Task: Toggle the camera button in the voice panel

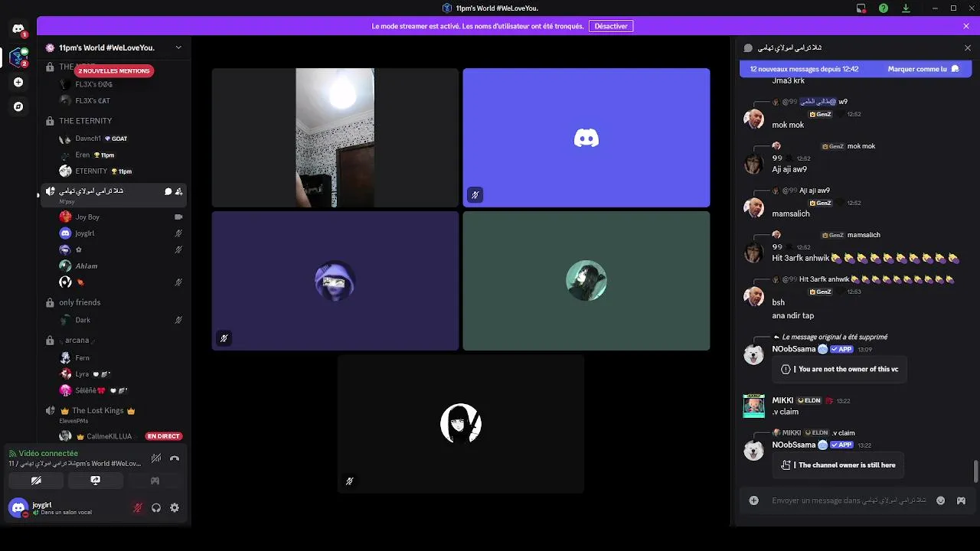Action: point(36,481)
